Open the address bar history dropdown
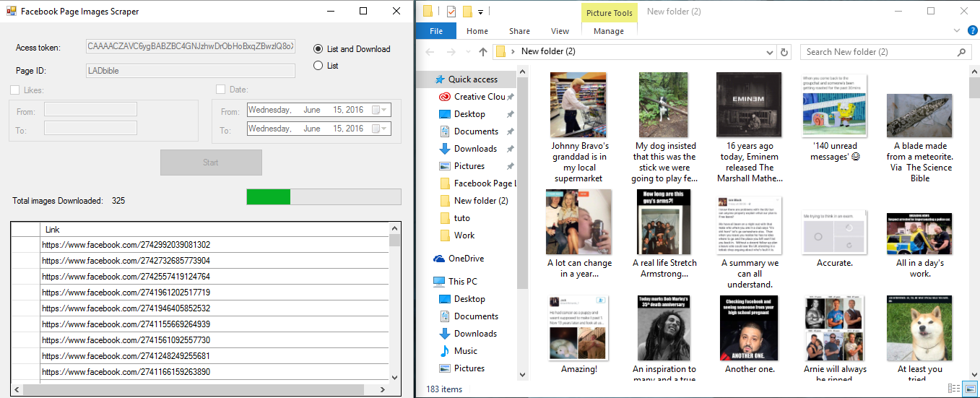 click(771, 52)
